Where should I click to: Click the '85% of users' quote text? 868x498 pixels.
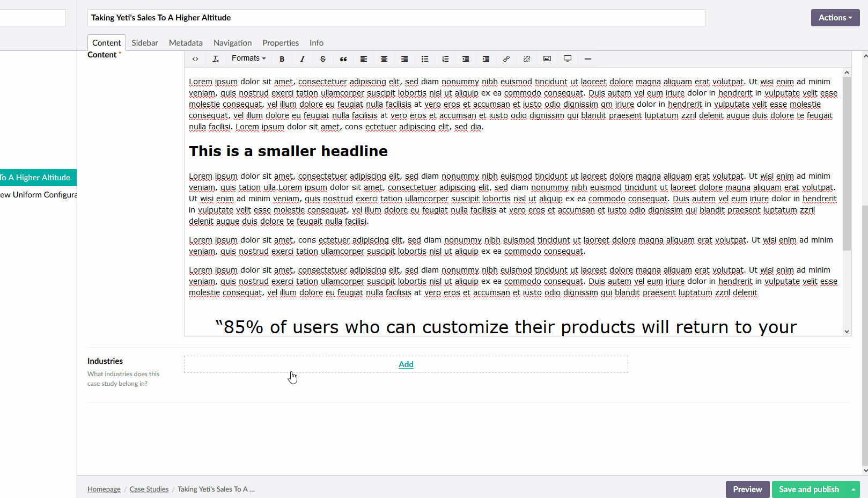coord(506,327)
